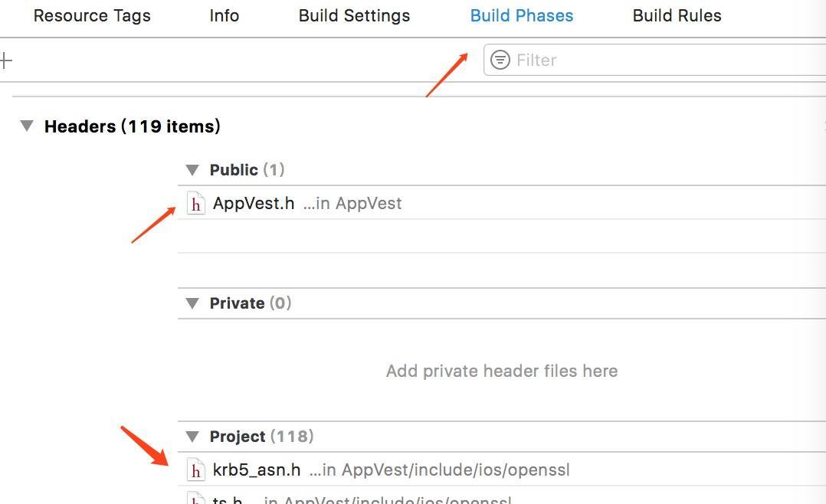Click the krb5_asn.h header file icon
Screen dimensions: 826x504
[x=196, y=470]
